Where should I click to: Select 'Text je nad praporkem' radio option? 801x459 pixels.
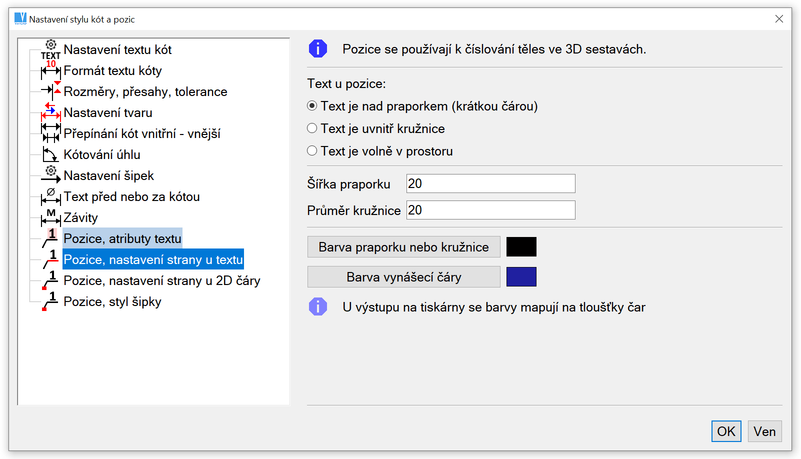[x=313, y=105]
